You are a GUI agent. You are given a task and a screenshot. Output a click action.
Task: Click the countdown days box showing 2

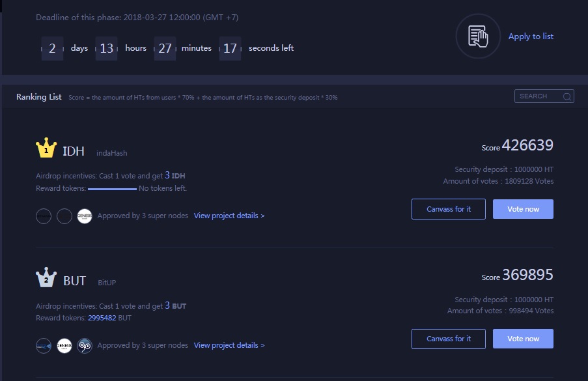52,48
